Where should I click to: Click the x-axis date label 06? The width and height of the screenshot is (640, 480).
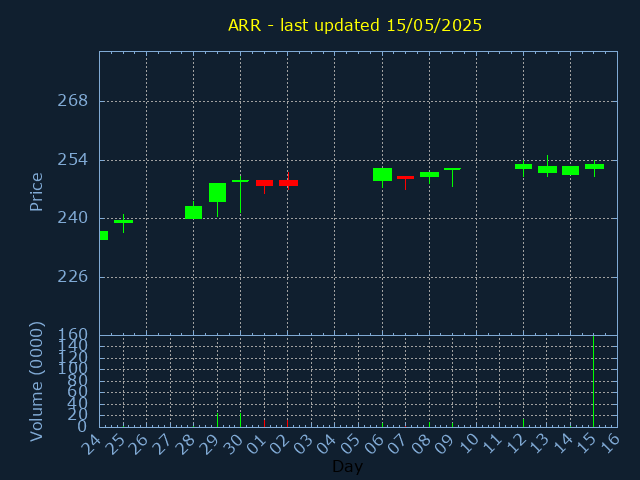click(x=375, y=443)
